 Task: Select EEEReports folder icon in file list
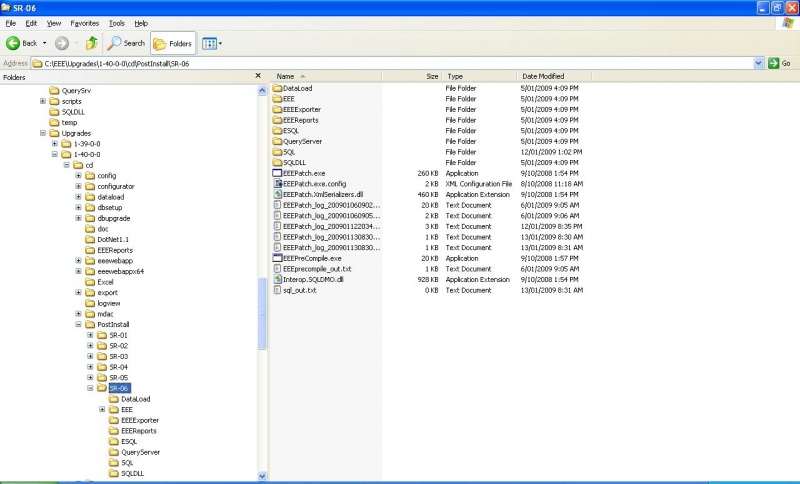[x=278, y=120]
